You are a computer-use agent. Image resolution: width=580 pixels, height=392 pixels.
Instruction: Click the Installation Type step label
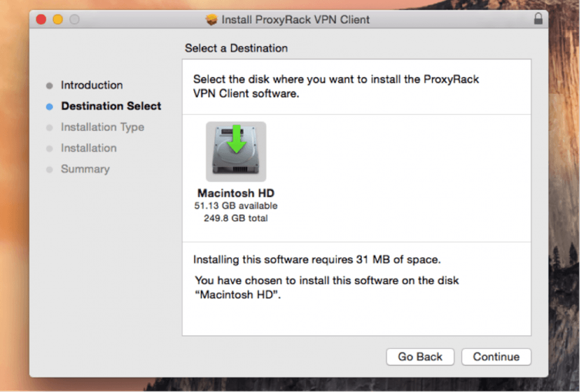coord(103,127)
